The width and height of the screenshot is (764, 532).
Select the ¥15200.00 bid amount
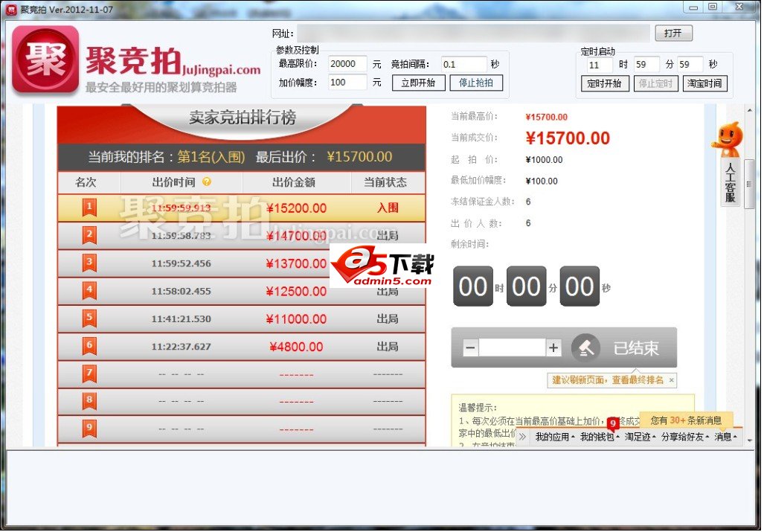click(x=298, y=208)
